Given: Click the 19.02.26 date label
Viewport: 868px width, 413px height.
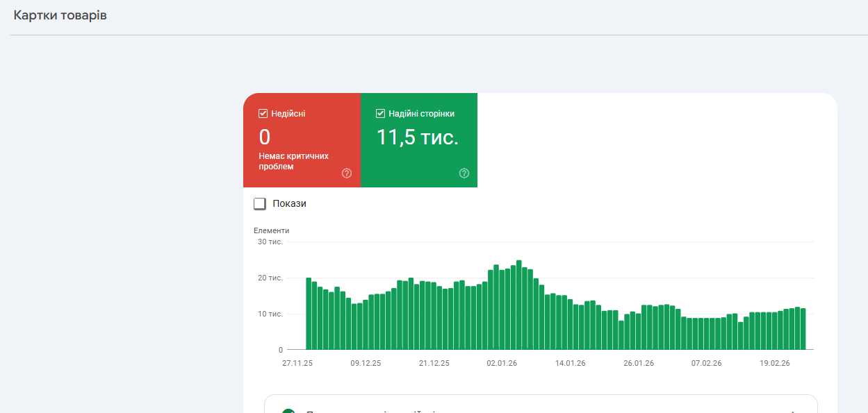Looking at the screenshot, I should pos(775,363).
